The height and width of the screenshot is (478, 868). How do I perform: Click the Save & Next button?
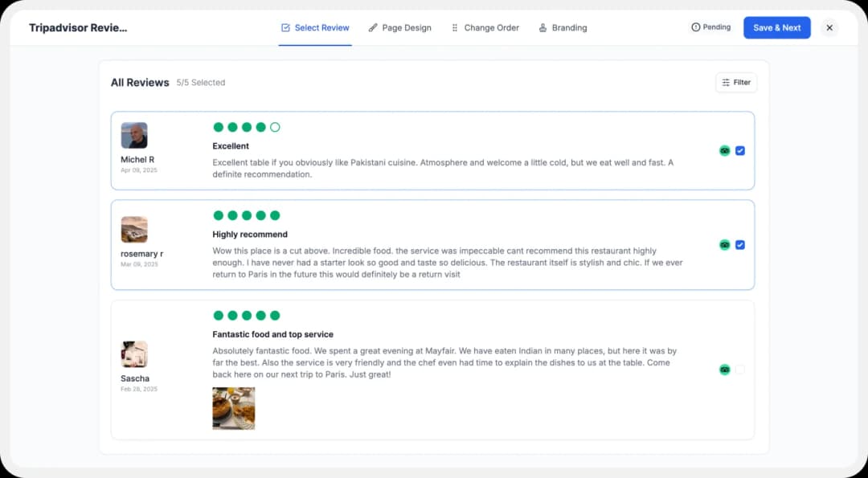coord(776,27)
